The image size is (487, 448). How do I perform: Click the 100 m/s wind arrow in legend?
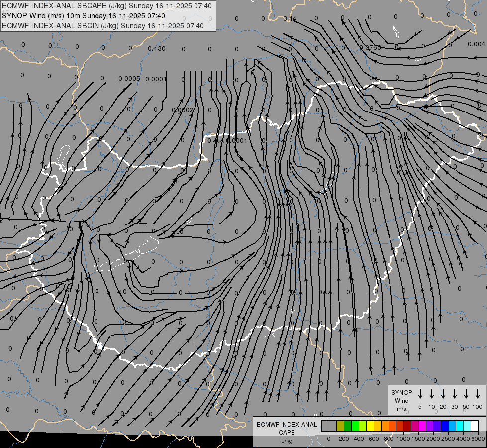pos(478,394)
